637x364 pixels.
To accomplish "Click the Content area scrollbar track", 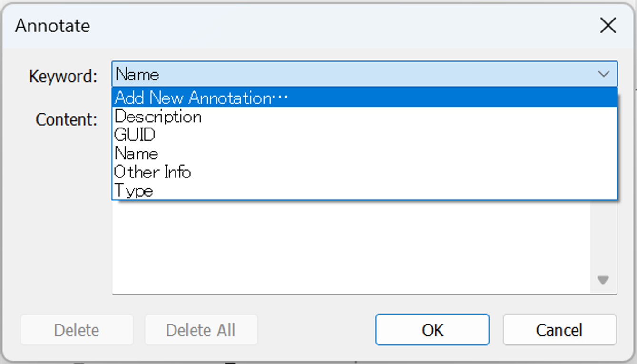I will [x=603, y=238].
